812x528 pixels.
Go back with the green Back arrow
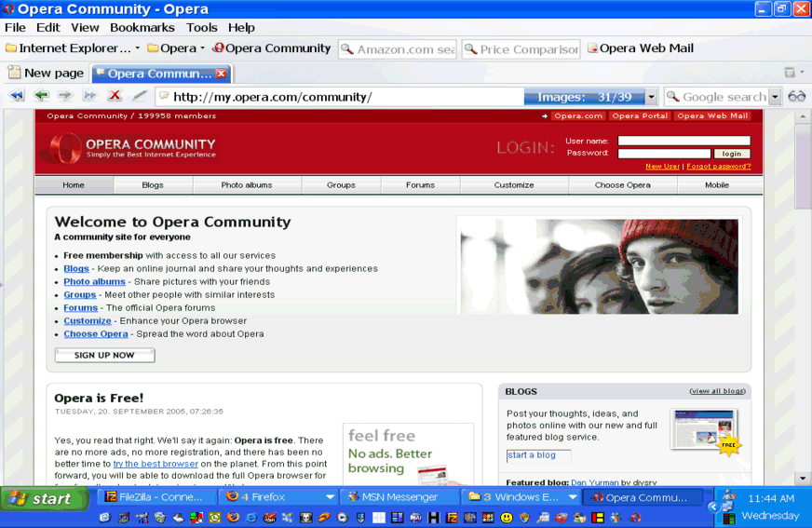click(41, 96)
